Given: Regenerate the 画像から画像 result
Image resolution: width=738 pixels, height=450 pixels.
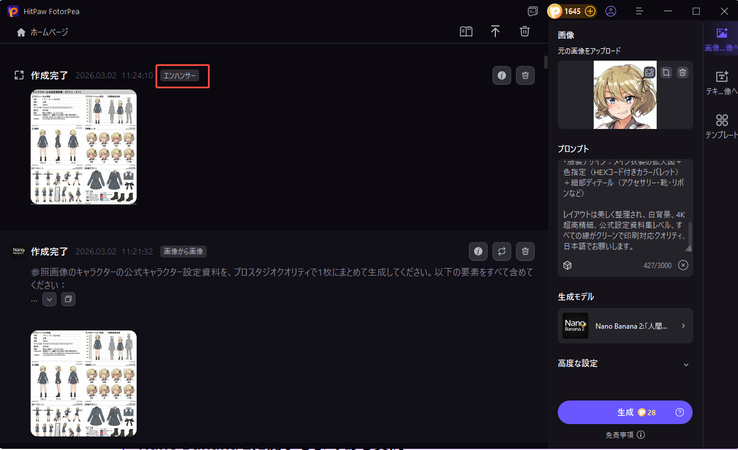Looking at the screenshot, I should [x=502, y=251].
